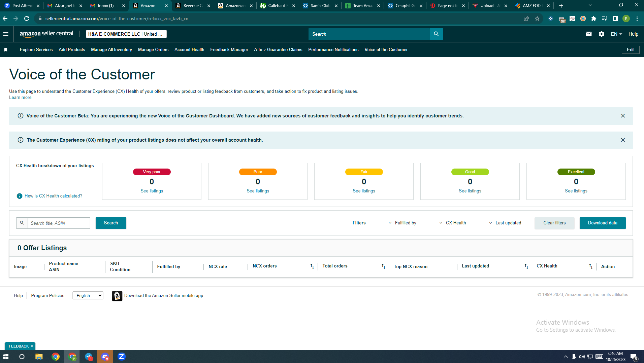Click the magnifier search button in header
Screen dimensions: 644x363
[436, 34]
